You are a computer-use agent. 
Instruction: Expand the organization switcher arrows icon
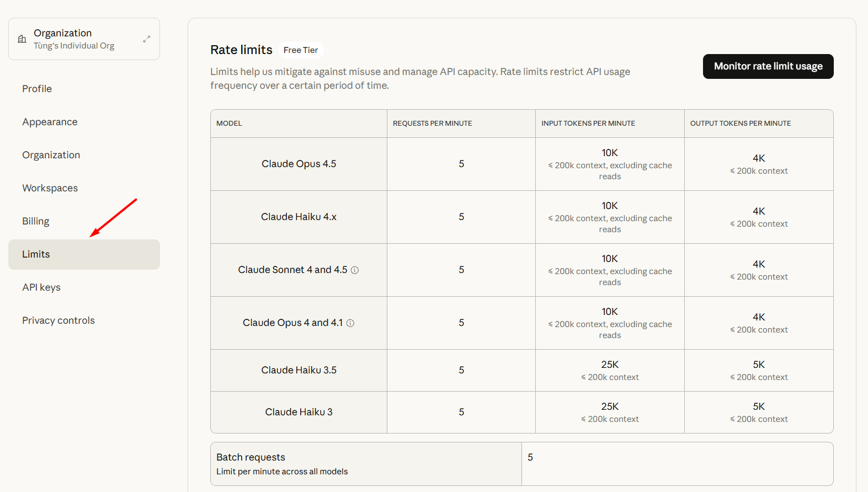pos(147,39)
